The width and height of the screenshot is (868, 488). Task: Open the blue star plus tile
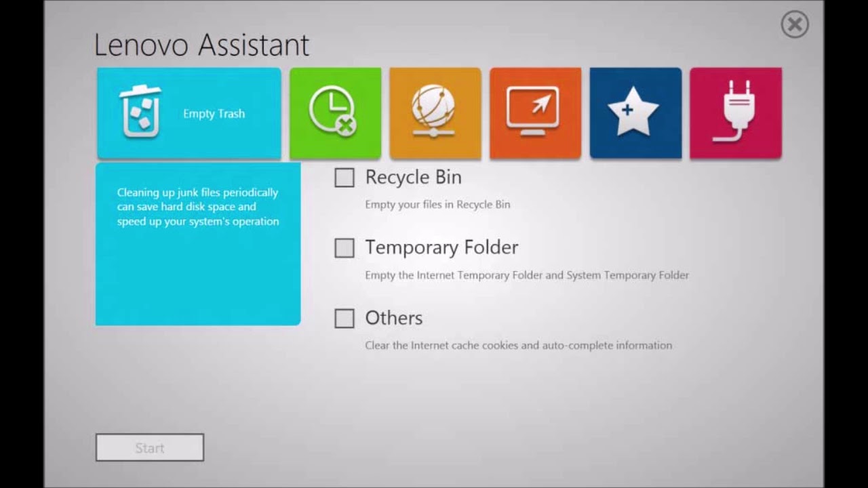click(x=635, y=113)
